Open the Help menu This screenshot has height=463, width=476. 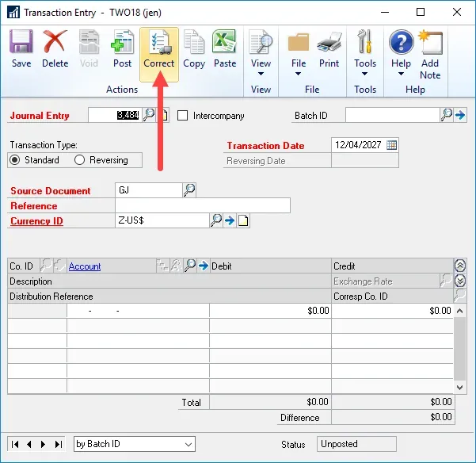(x=401, y=74)
